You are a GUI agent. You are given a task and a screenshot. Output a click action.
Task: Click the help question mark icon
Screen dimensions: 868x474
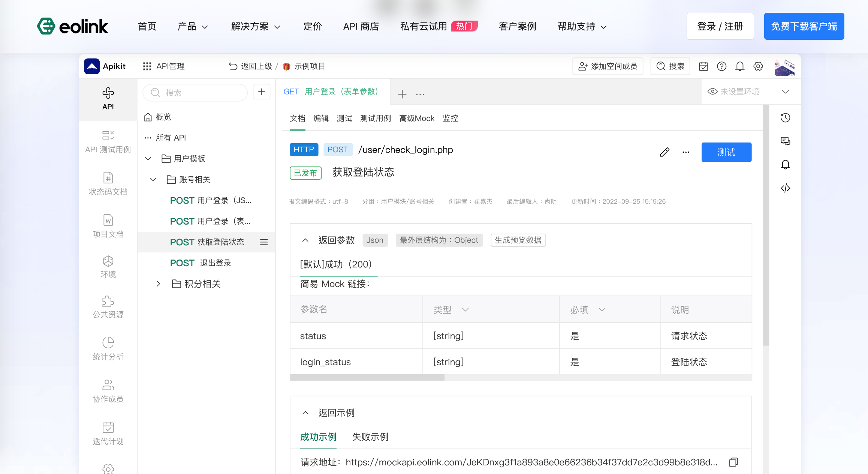(721, 66)
